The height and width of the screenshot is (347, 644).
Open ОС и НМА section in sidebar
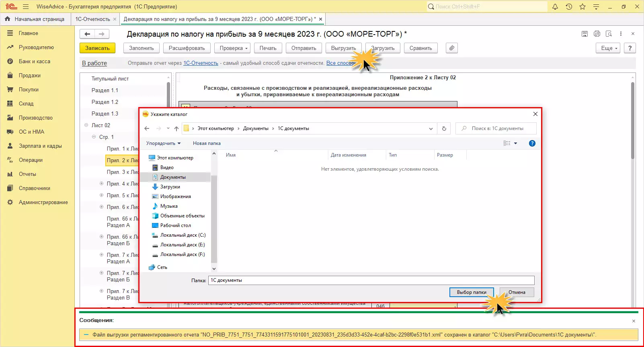click(32, 132)
